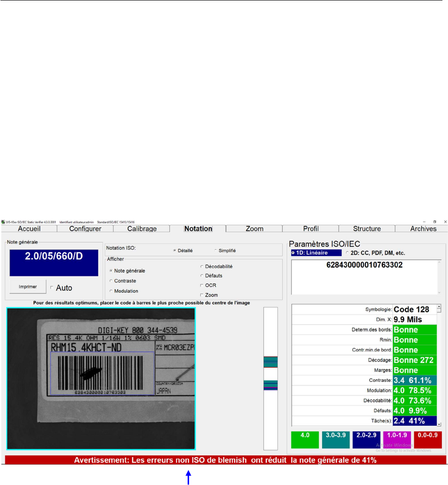
Task: Select the Notation tab
Action: (x=198, y=229)
